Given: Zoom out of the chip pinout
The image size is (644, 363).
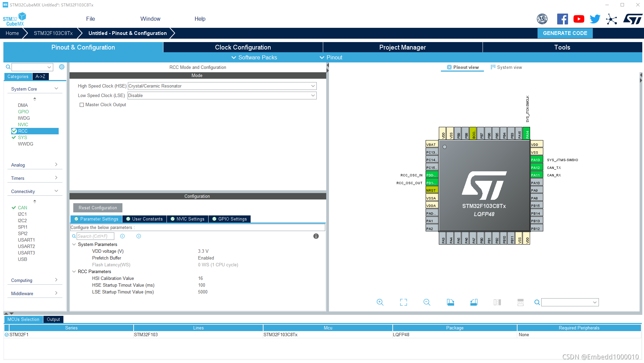Looking at the screenshot, I should point(427,302).
